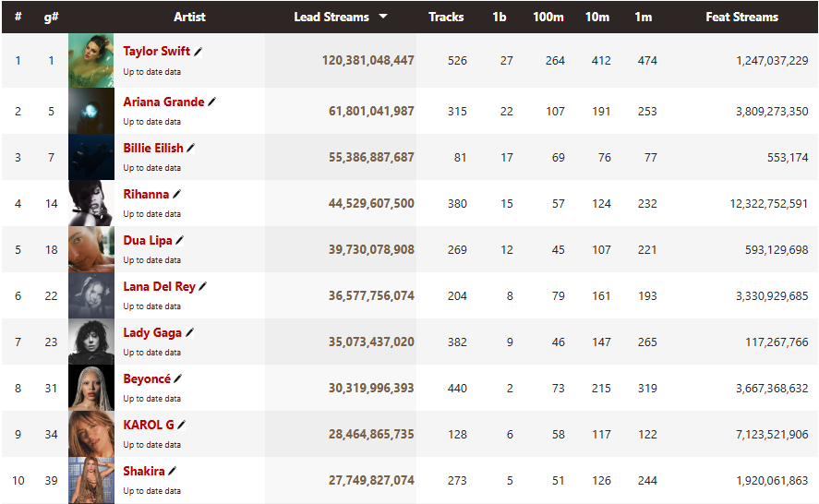Sort by the # rank column header

coord(18,17)
